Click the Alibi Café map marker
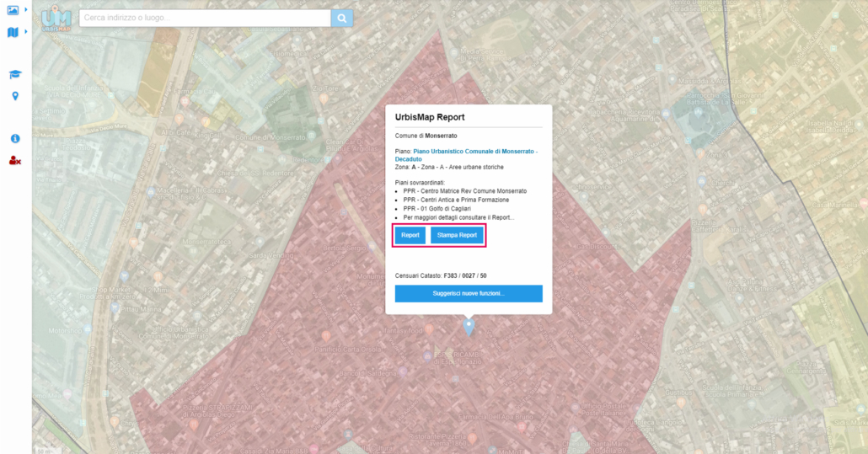The width and height of the screenshot is (868, 454). [x=179, y=119]
